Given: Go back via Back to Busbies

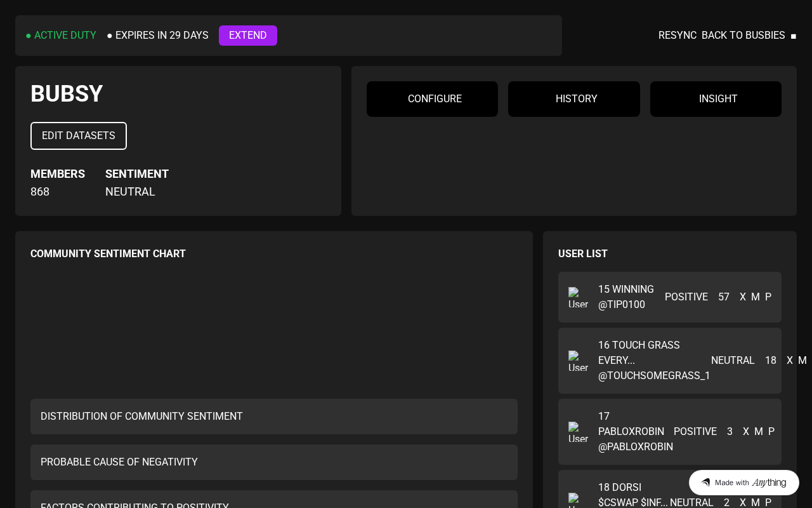Looking at the screenshot, I should 743,36.
